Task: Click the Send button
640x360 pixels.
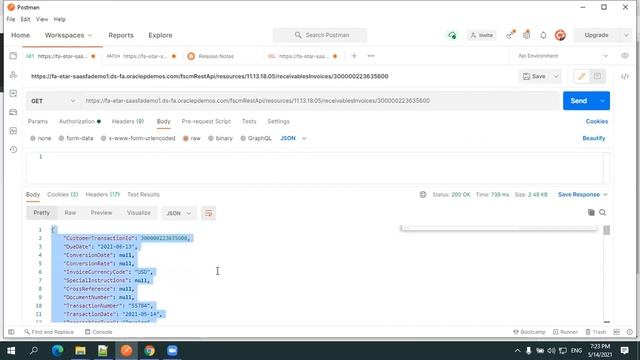Action: click(579, 101)
